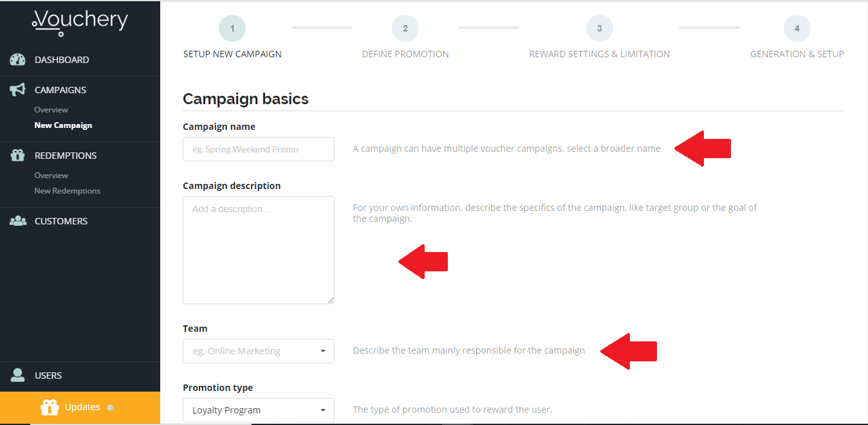Click the Dashboard gauge icon

tap(17, 60)
